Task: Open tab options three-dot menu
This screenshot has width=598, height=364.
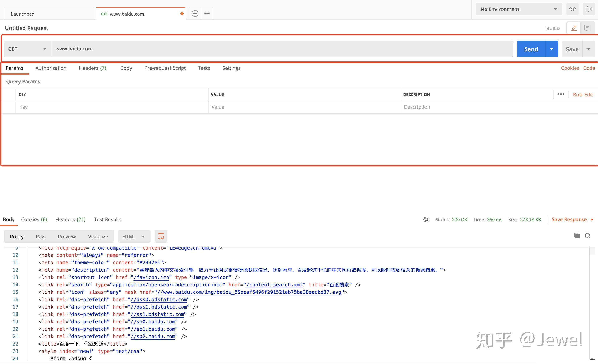Action: pyautogui.click(x=207, y=14)
